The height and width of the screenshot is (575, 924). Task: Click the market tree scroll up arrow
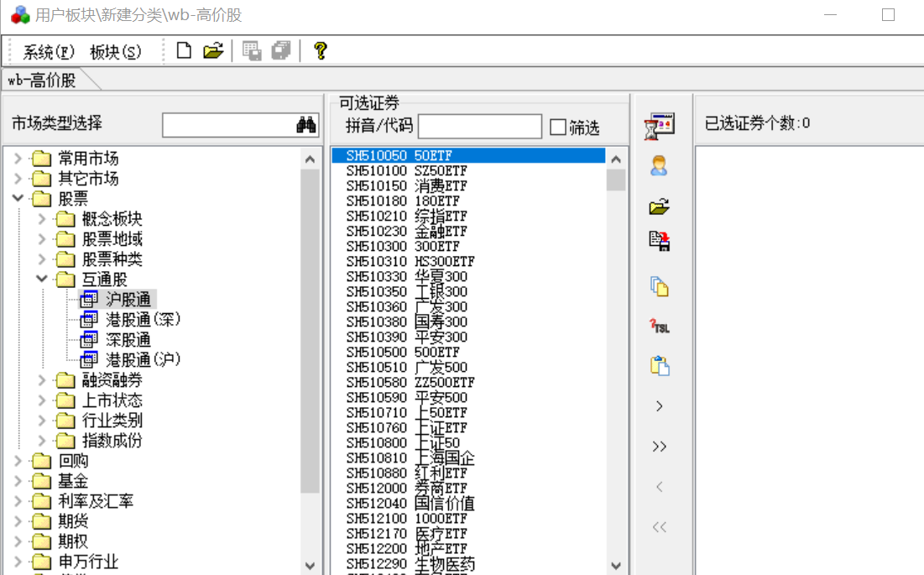(x=310, y=159)
